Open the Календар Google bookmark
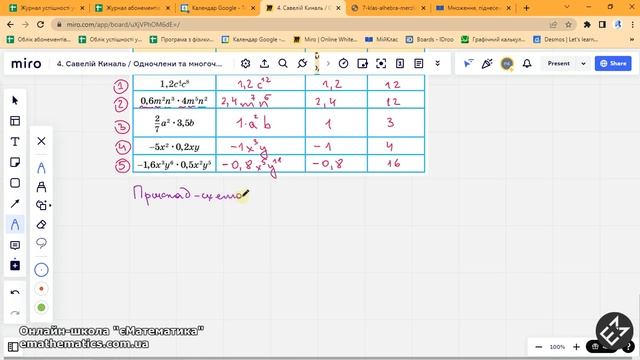This screenshot has width=640, height=360. [x=254, y=39]
